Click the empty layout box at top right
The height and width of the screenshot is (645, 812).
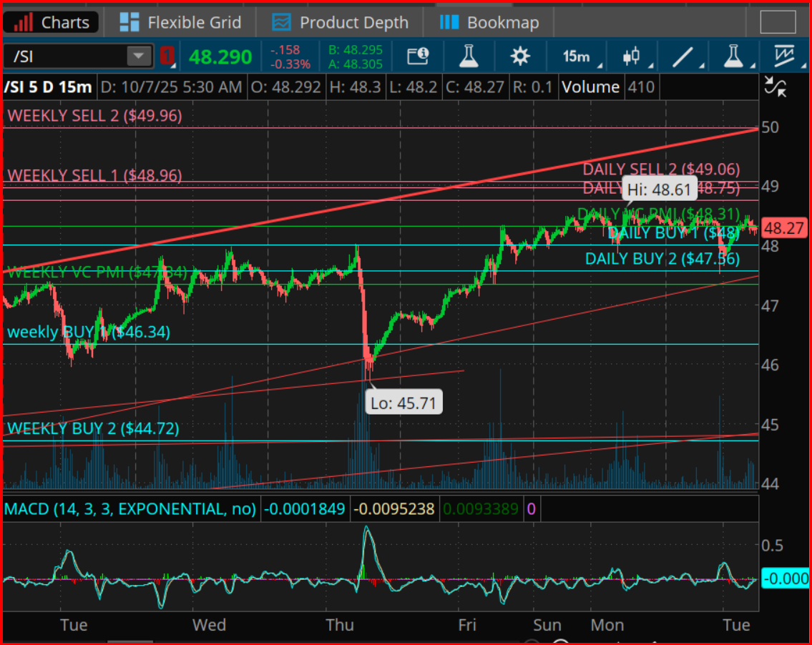coord(778,22)
